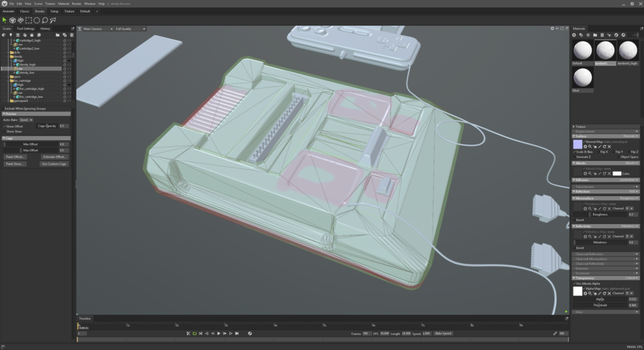Open the Full Quality dropdown
This screenshot has height=350, width=644.
130,29
